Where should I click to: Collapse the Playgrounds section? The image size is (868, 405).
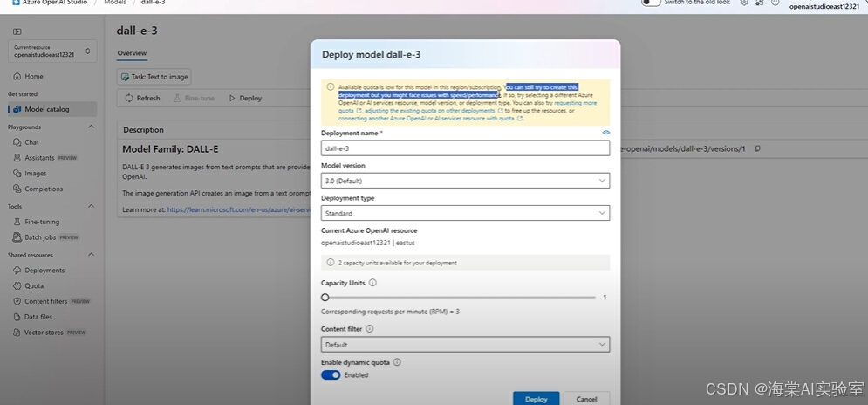92,127
